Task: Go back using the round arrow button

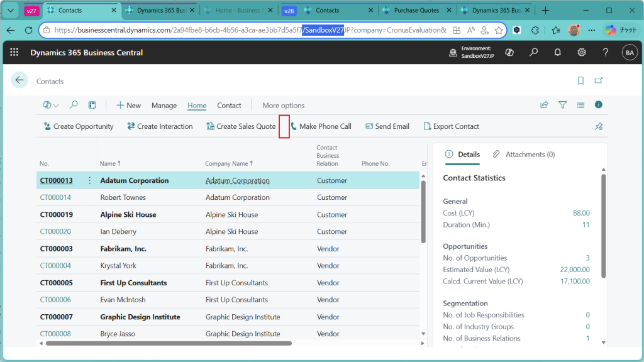Action: click(x=19, y=80)
